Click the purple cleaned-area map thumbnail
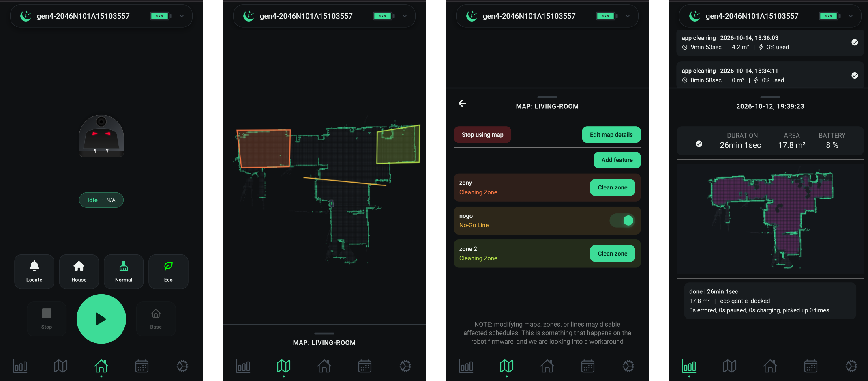Screen dimensions: 868x381 pyautogui.click(x=770, y=219)
